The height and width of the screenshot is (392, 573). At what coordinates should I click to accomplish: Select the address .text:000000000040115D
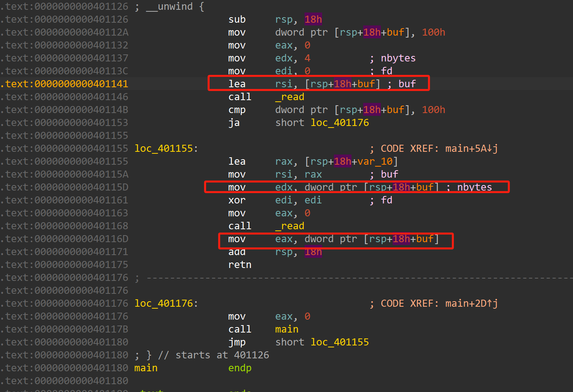(x=64, y=187)
